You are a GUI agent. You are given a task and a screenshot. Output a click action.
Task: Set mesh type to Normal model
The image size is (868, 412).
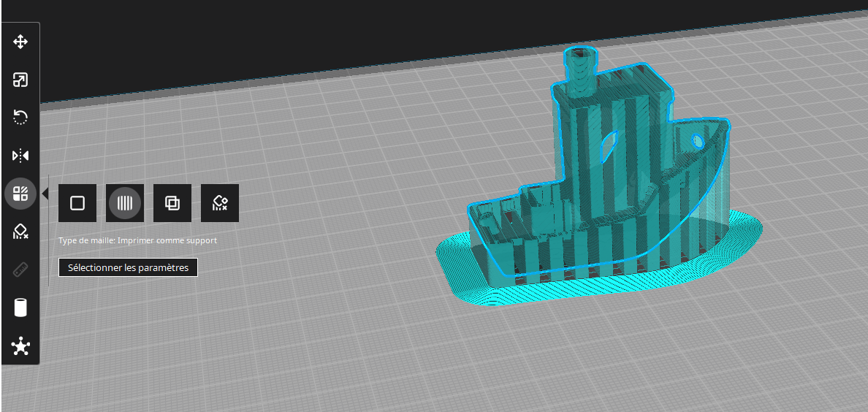click(x=77, y=203)
